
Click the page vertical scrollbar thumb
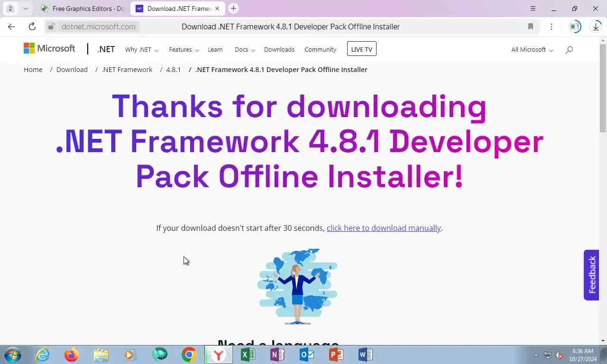click(x=603, y=88)
